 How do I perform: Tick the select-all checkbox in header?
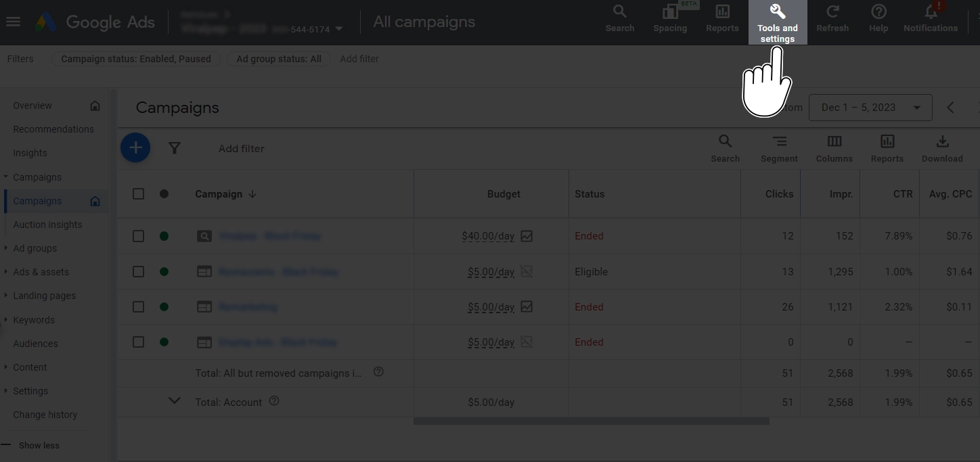click(139, 194)
